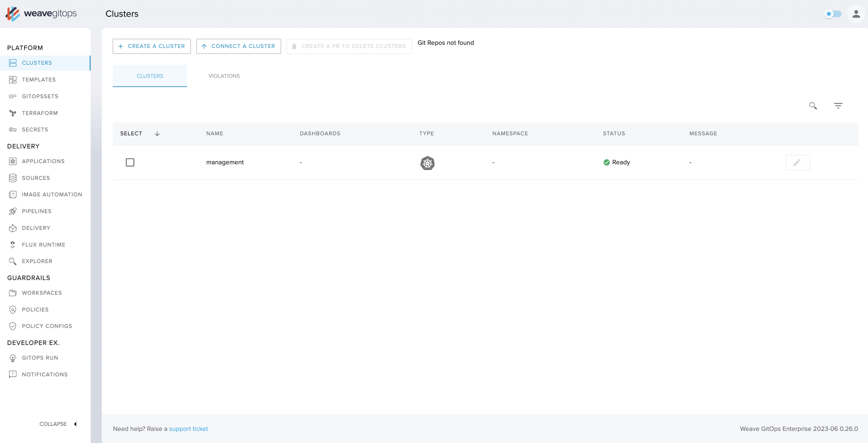The height and width of the screenshot is (443, 868).
Task: Click the edit pencil icon for management
Action: 797,162
